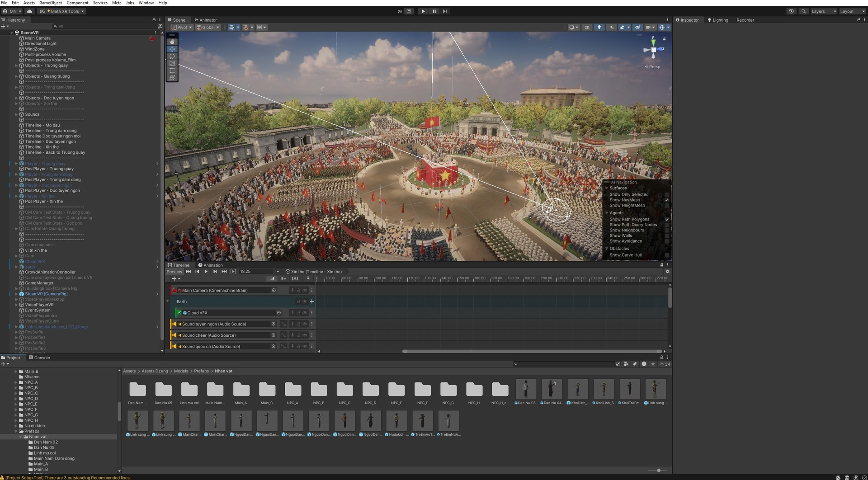Viewport: 868px width, 480px height.
Task: Select the Scale tool in Scene
Action: 172,64
